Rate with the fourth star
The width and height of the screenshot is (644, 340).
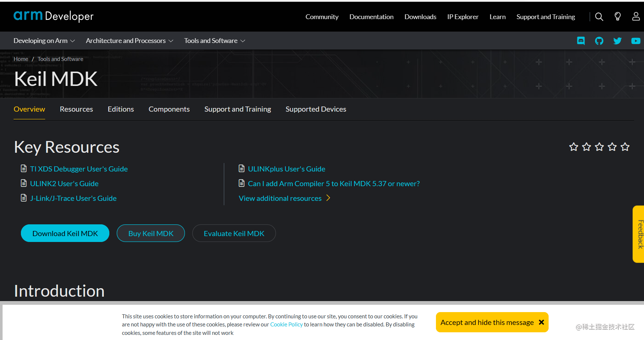tap(612, 147)
